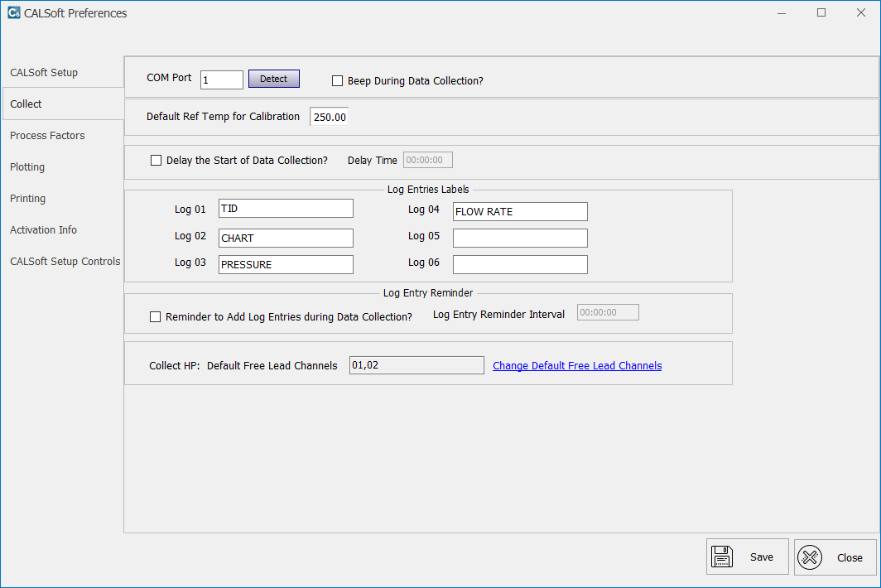This screenshot has width=881, height=588.
Task: Switch to Process Factors tab
Action: 47,136
